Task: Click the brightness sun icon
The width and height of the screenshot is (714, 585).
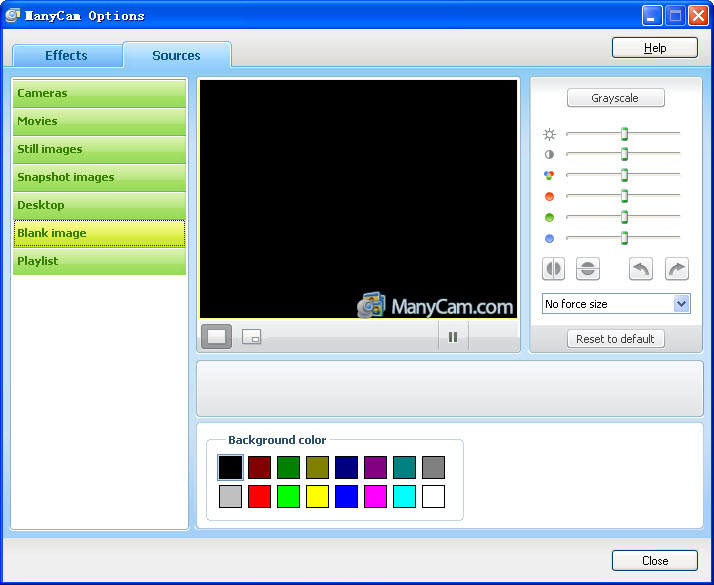Action: pos(550,134)
